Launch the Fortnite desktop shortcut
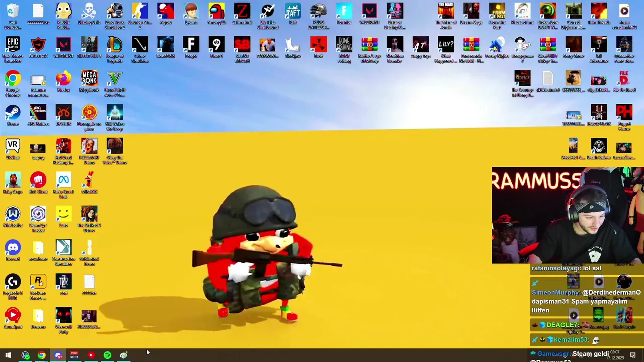644x362 pixels. (x=344, y=14)
